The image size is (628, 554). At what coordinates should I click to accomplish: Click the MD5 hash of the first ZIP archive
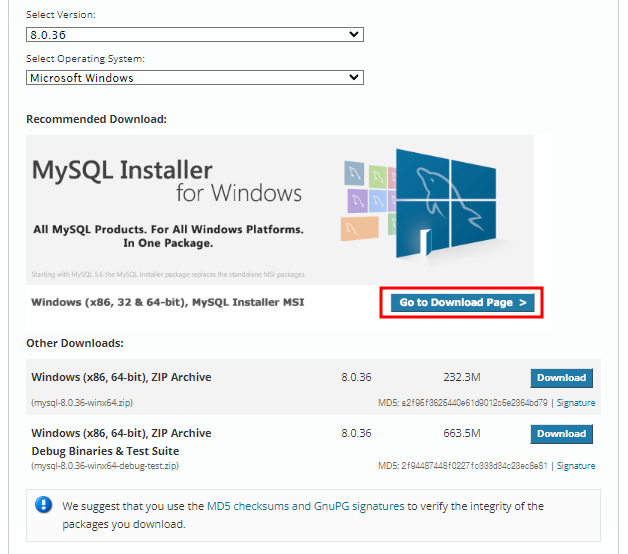pos(474,403)
